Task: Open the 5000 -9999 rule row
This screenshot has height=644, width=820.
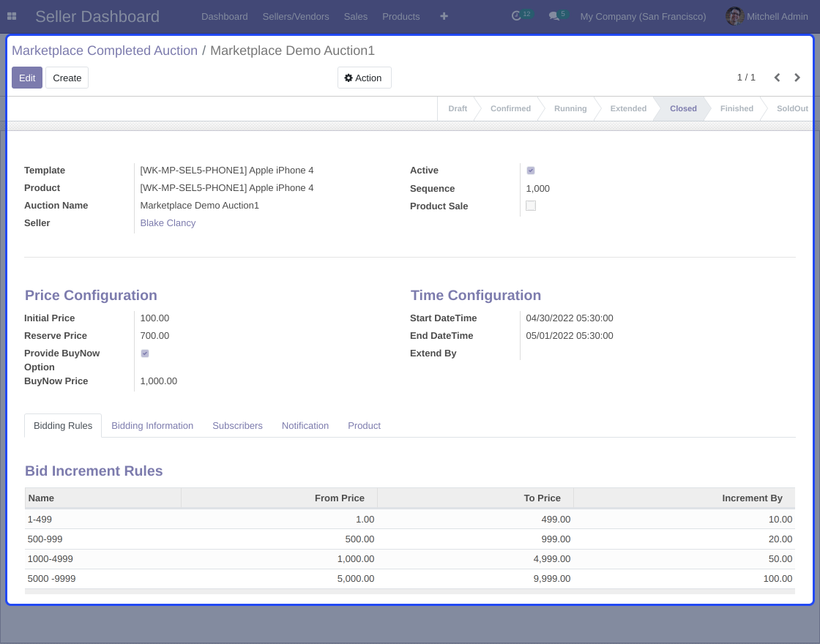Action: 409,579
